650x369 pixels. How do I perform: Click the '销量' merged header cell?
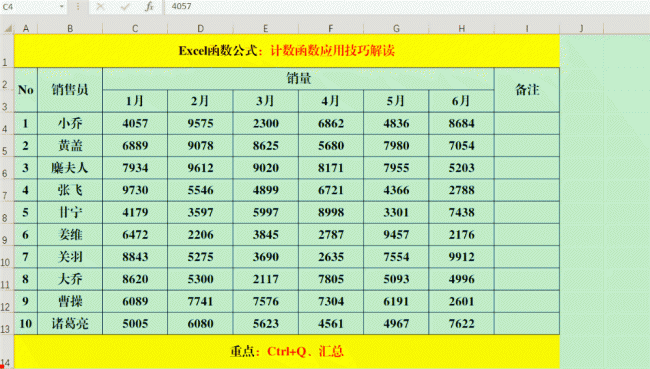pyautogui.click(x=298, y=79)
